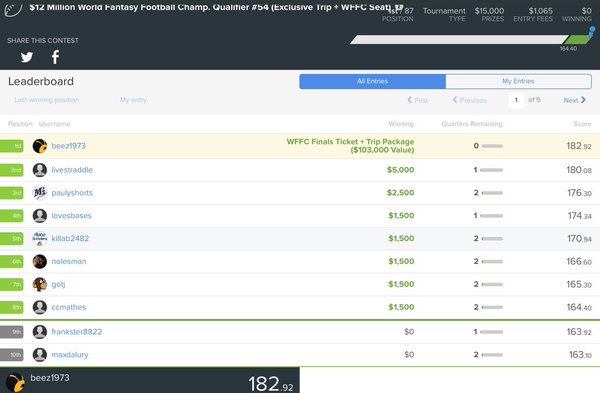
Task: Click the Username column header
Action: [54, 124]
